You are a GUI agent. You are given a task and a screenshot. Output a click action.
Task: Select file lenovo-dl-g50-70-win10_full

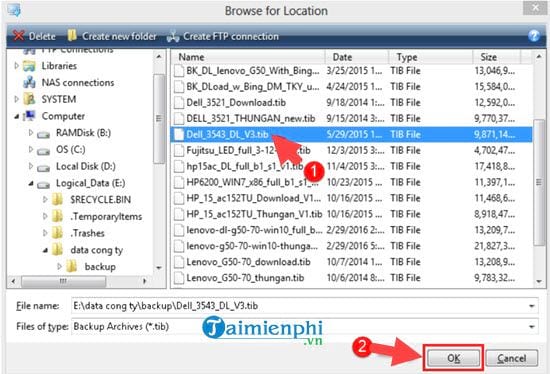pyautogui.click(x=352, y=230)
